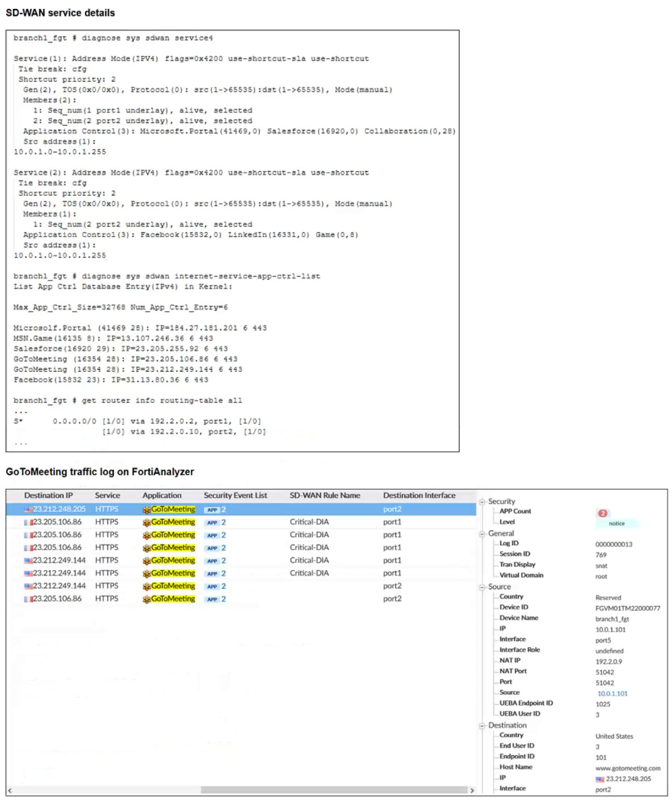Select the Level tree item
The width and height of the screenshot is (672, 800).
point(507,522)
